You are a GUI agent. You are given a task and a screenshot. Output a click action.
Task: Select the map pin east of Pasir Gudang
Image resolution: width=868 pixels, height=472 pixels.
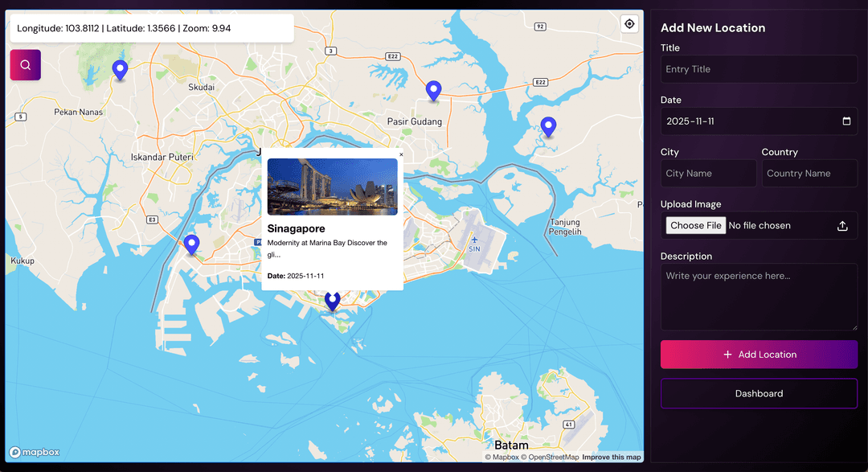(548, 126)
